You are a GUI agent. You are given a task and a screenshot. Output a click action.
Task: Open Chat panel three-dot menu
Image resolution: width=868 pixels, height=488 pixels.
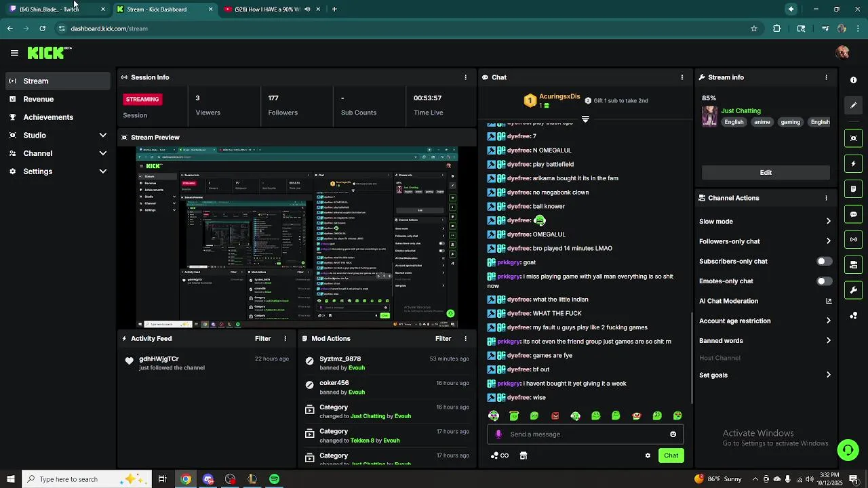tap(682, 77)
